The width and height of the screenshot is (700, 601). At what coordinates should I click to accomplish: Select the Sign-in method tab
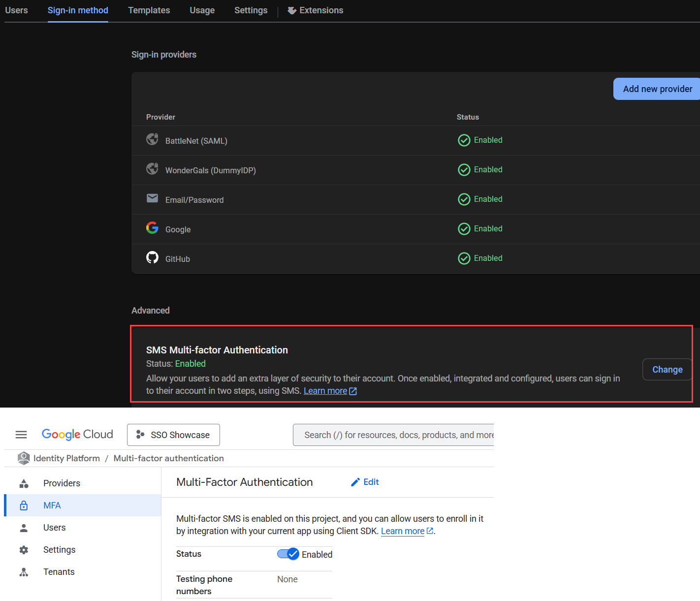78,10
